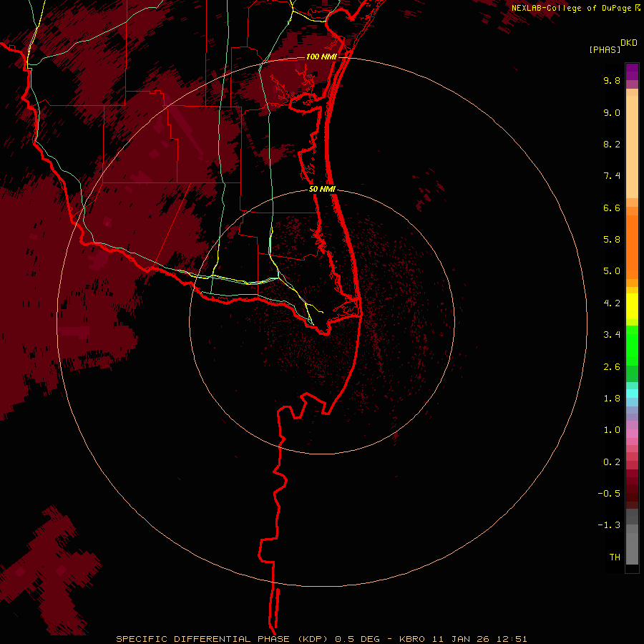This screenshot has height=644, width=644.
Task: Click the -1.3 color scale value
Action: 609,525
